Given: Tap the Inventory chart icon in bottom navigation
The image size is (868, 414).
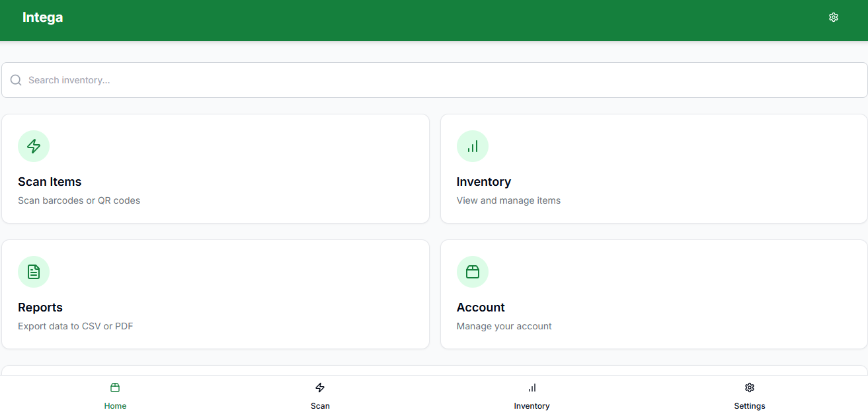Looking at the screenshot, I should click(x=532, y=388).
